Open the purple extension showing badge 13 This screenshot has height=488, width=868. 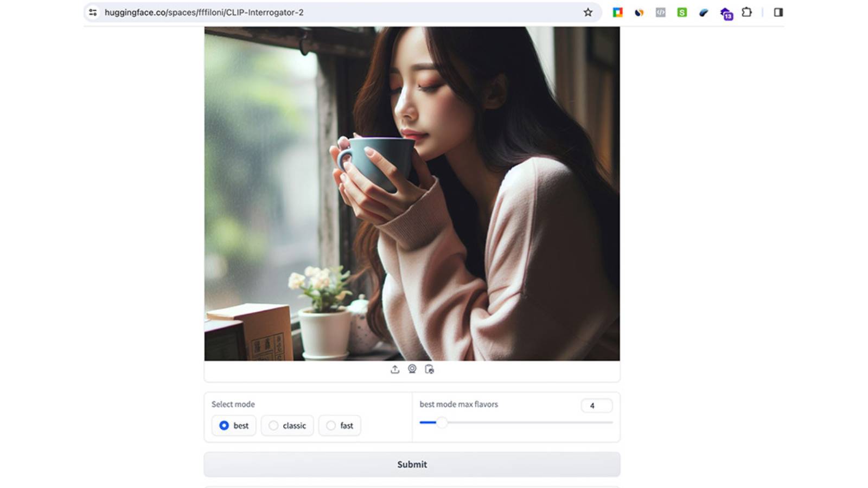tap(725, 11)
